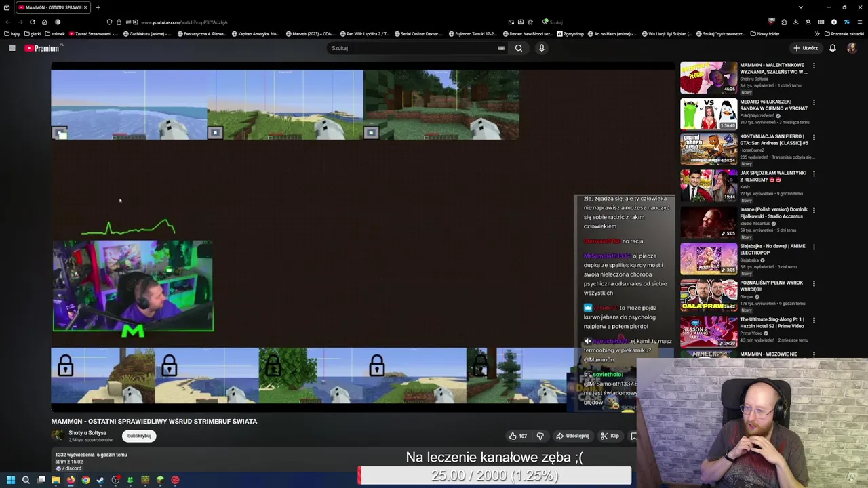Open MAMMON - WALENTYNKOWE WYZNANIA video thumbnail
The image size is (868, 488).
[x=709, y=77]
